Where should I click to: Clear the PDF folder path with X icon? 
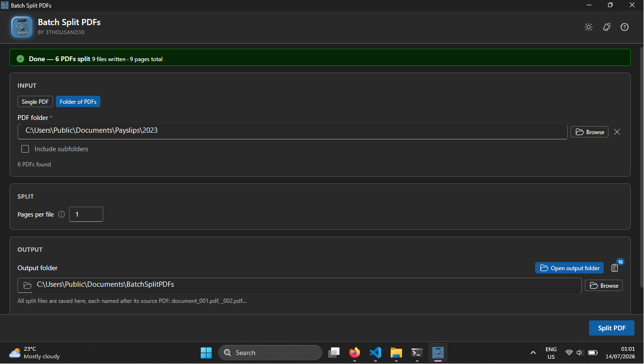[617, 132]
